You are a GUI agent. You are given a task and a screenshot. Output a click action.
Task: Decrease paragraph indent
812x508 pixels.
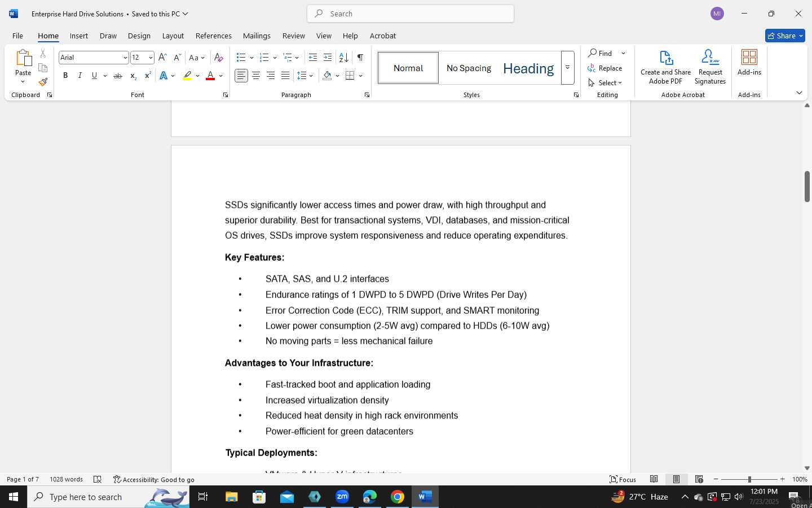point(313,58)
